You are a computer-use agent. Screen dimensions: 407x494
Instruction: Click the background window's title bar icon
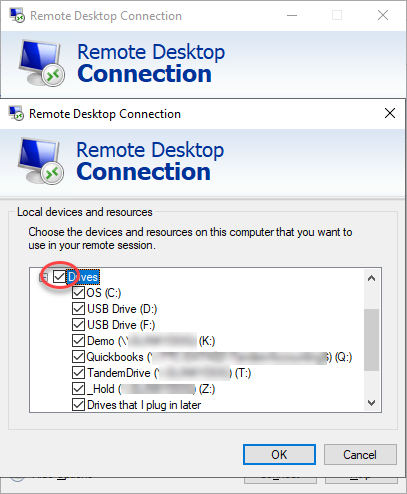pyautogui.click(x=17, y=15)
